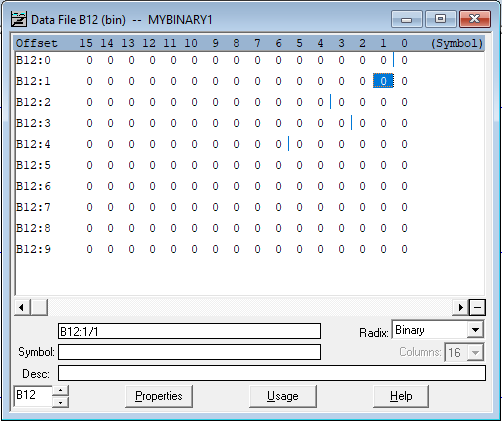Increment the B12 file number spinner up

click(x=60, y=391)
